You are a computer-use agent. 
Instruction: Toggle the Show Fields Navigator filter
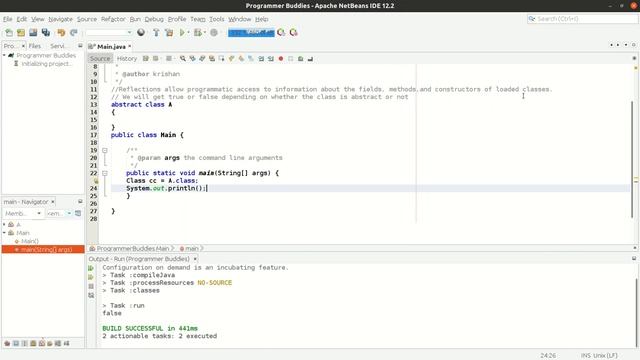(16, 343)
